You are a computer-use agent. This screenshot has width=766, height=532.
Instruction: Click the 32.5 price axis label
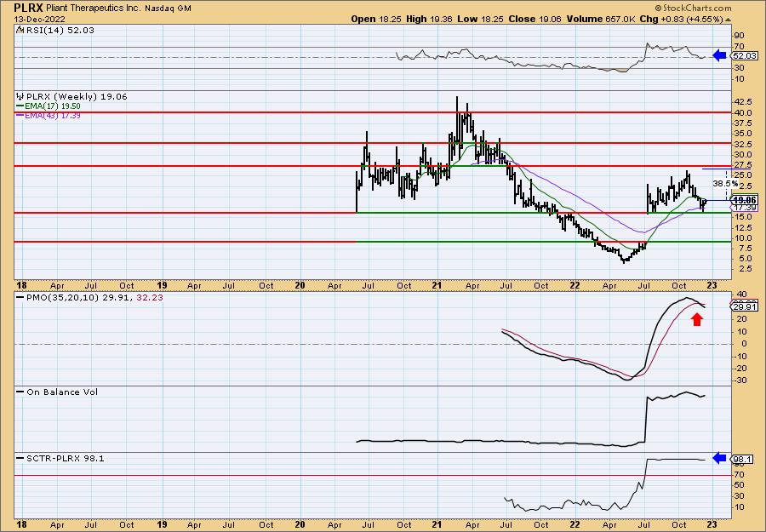[742, 144]
